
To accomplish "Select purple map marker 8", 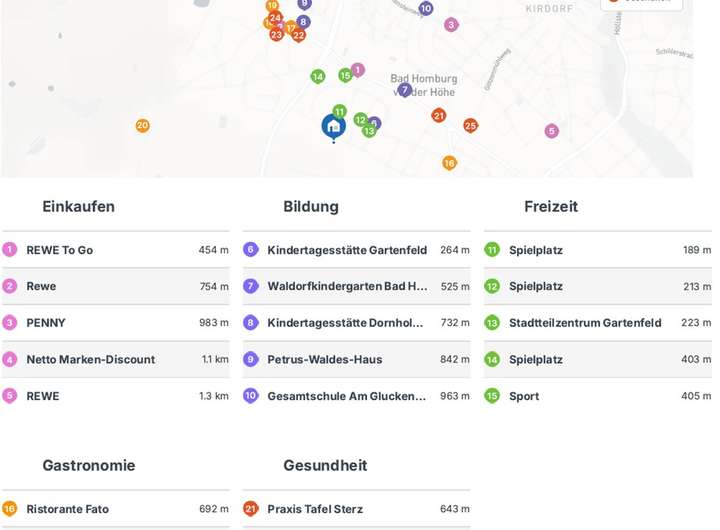I will [x=303, y=22].
